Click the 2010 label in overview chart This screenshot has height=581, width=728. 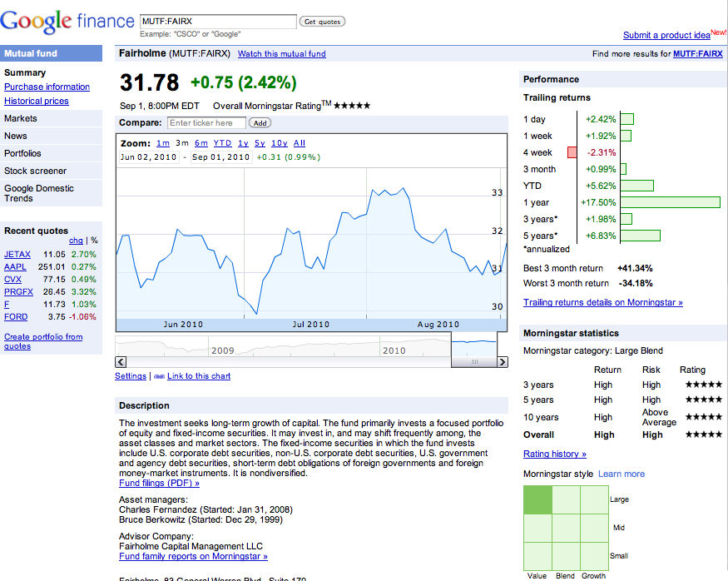(394, 350)
